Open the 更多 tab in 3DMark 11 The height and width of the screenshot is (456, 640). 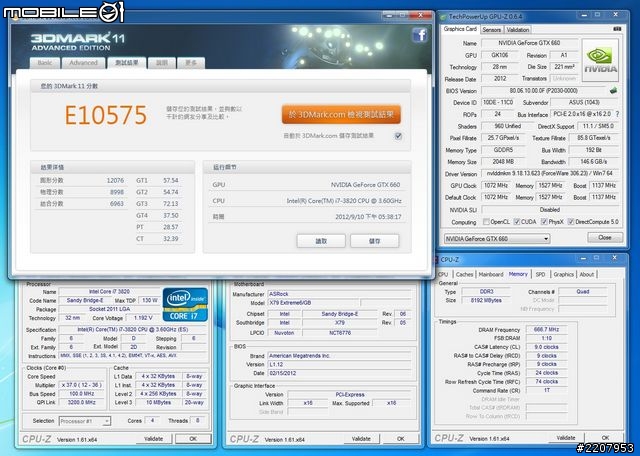click(x=191, y=63)
